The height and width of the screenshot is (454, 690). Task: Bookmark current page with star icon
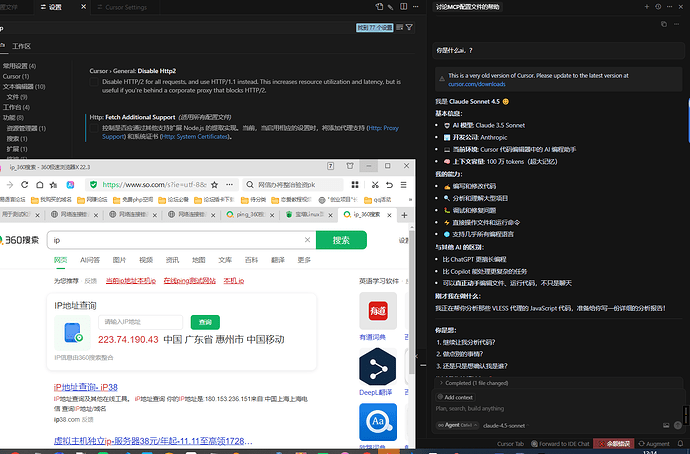pyautogui.click(x=214, y=185)
